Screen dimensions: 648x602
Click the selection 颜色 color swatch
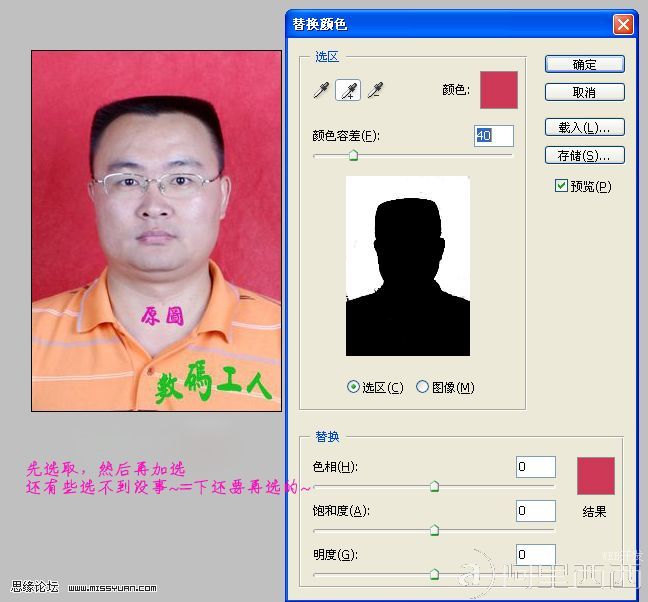coord(499,90)
